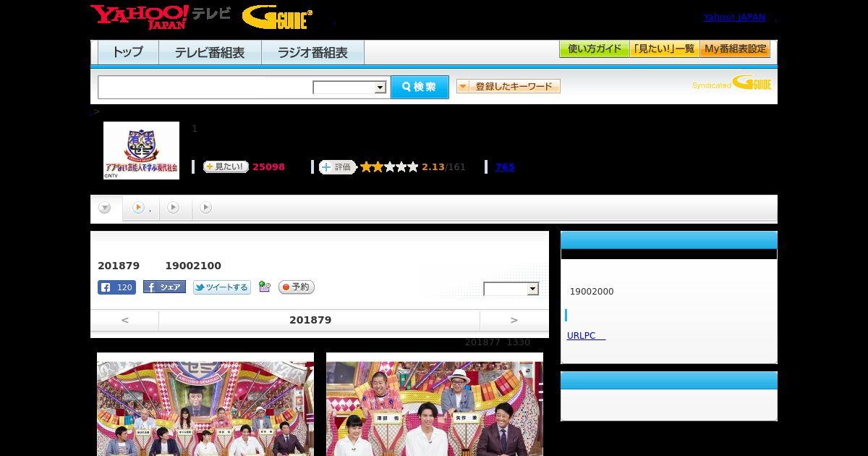Screen dimensions: 868x456
Task: Select the orange play icon tab
Action: point(140,208)
